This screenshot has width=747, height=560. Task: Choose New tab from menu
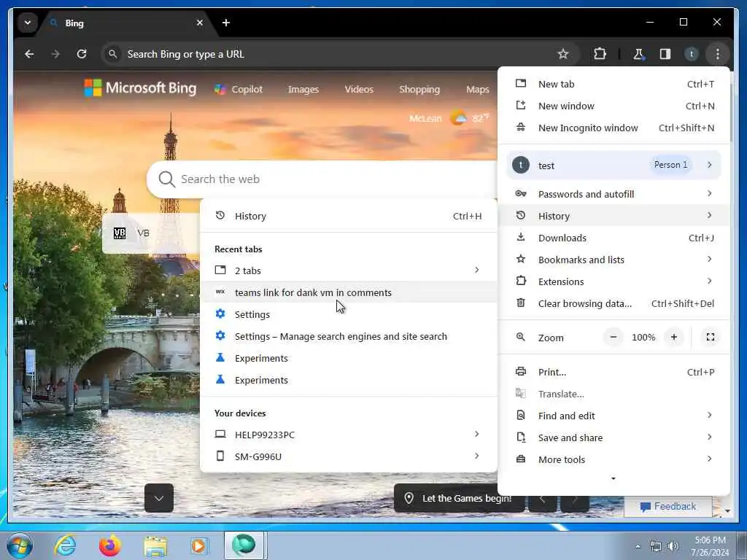tap(614, 85)
